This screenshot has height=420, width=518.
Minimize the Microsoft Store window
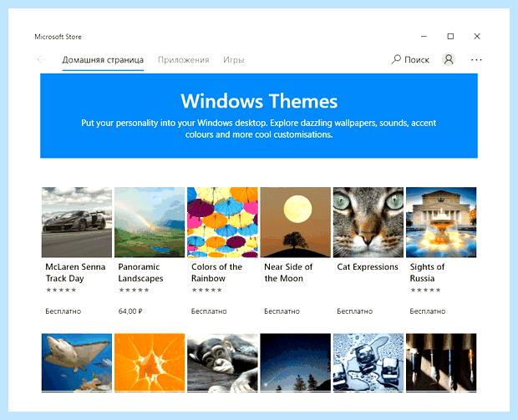point(424,36)
